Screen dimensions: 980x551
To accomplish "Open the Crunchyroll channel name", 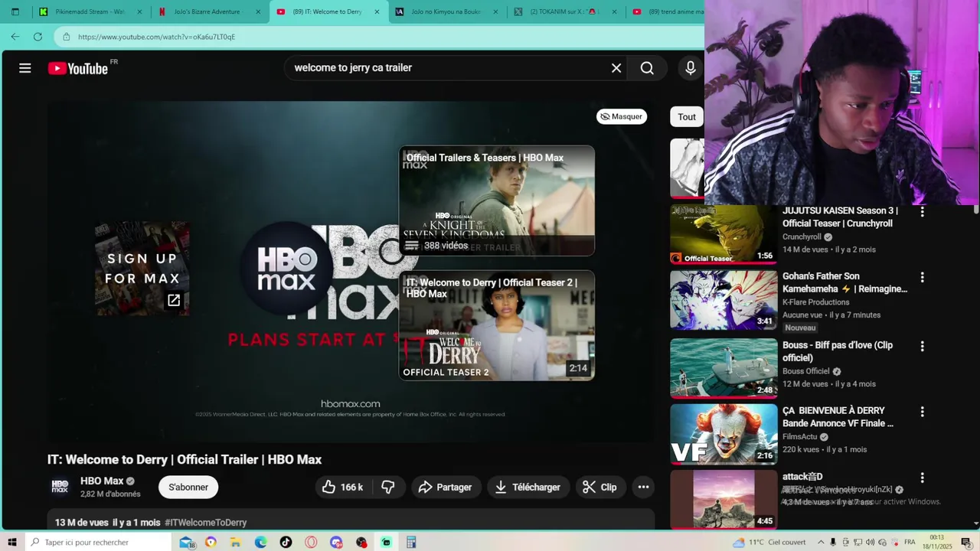I will (x=802, y=237).
